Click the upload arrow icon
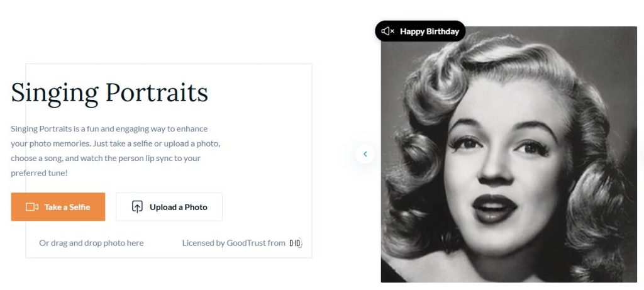Viewport: 644px width, 290px height. [x=137, y=207]
